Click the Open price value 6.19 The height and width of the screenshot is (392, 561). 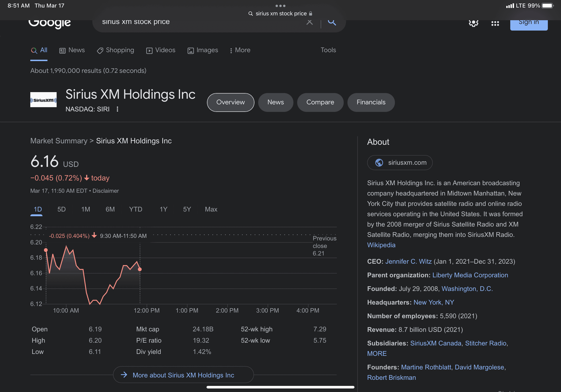[95, 329]
